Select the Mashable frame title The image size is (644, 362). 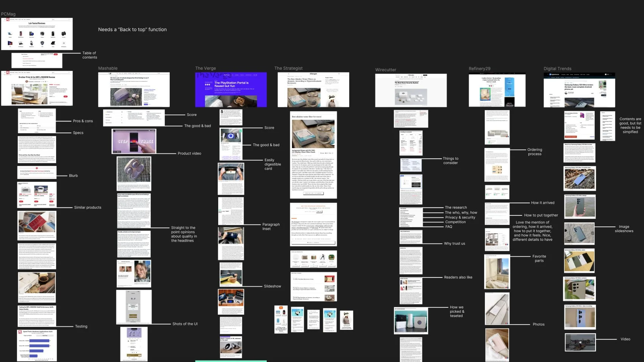108,69
